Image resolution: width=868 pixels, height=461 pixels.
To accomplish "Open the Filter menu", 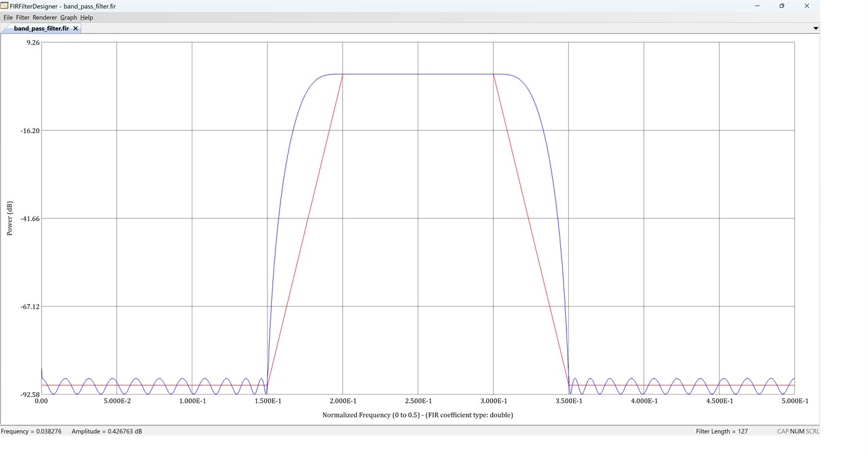I will (22, 17).
